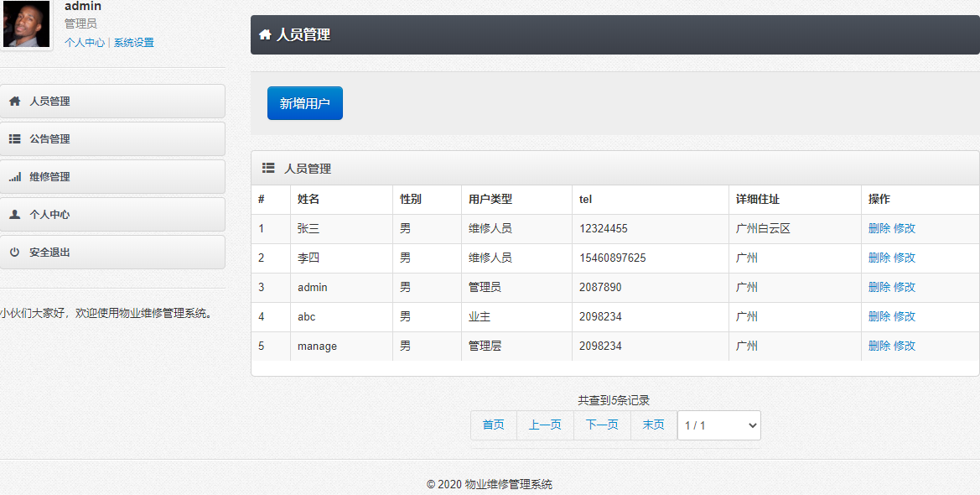Modify the user manage

[905, 346]
